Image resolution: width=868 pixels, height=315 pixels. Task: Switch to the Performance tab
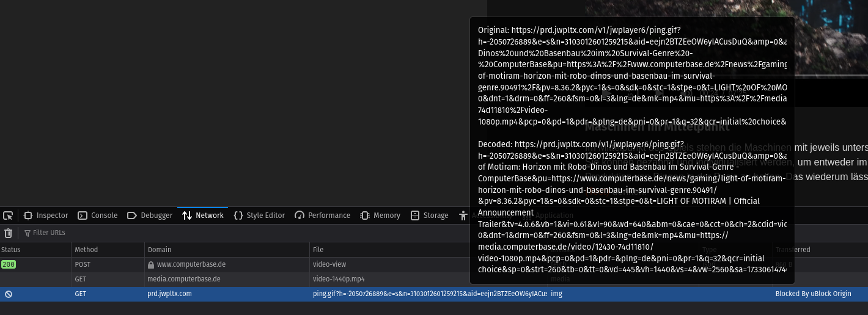pos(322,215)
